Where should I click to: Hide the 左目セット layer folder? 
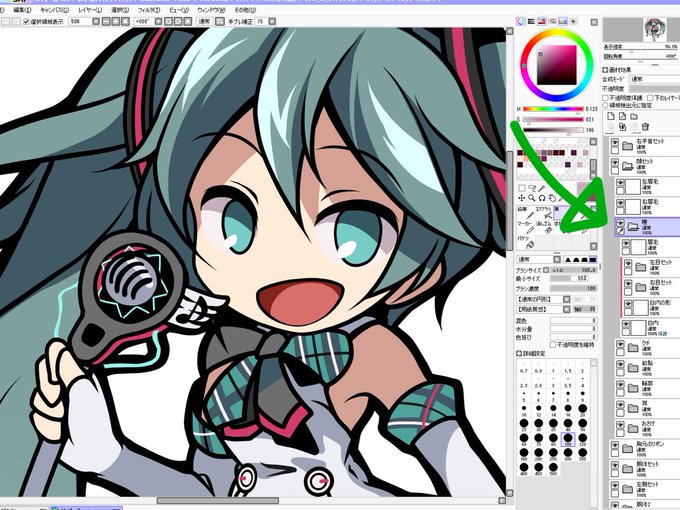(628, 264)
